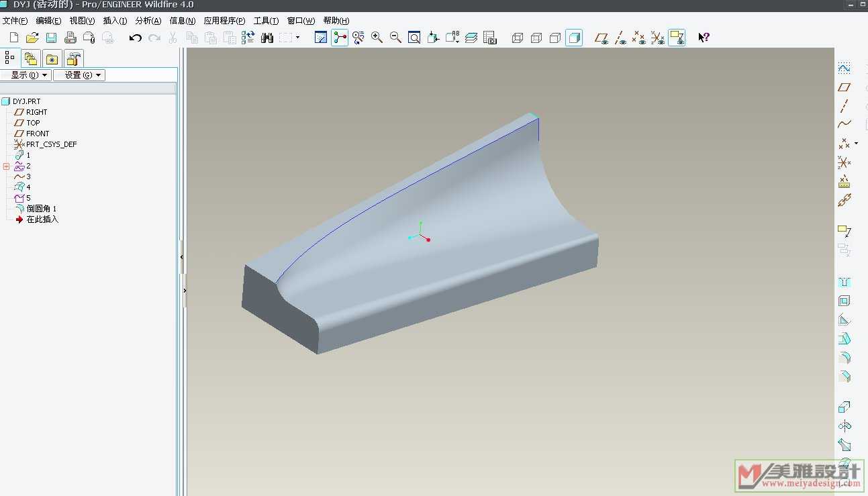Screen dimensions: 868x496
Task: Select PRT_CSYS_DEF in the model tree
Action: pos(51,144)
